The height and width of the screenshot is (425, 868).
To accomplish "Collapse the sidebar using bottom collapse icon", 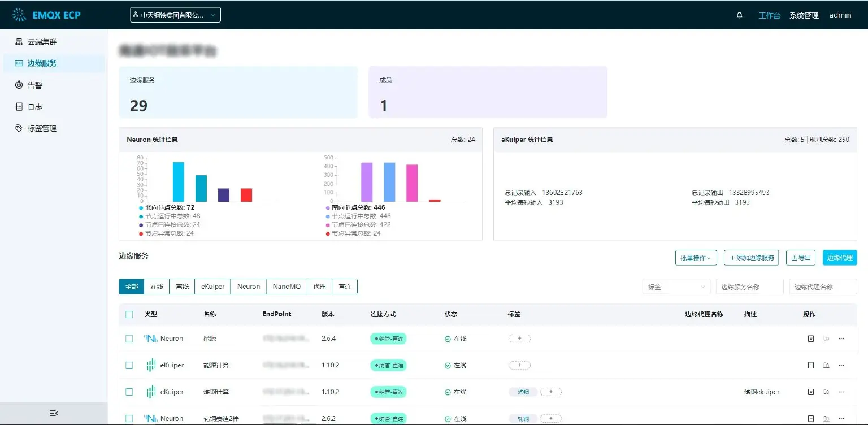I will click(54, 413).
